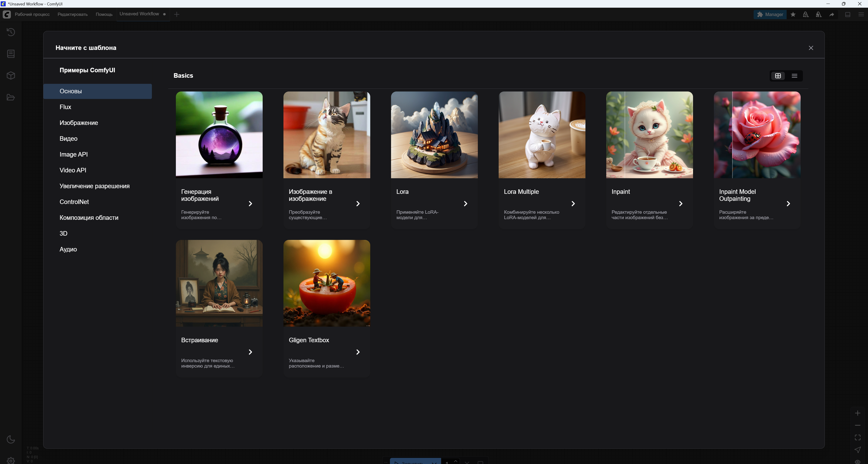Switch templates to grid view
868x464 pixels.
[778, 76]
